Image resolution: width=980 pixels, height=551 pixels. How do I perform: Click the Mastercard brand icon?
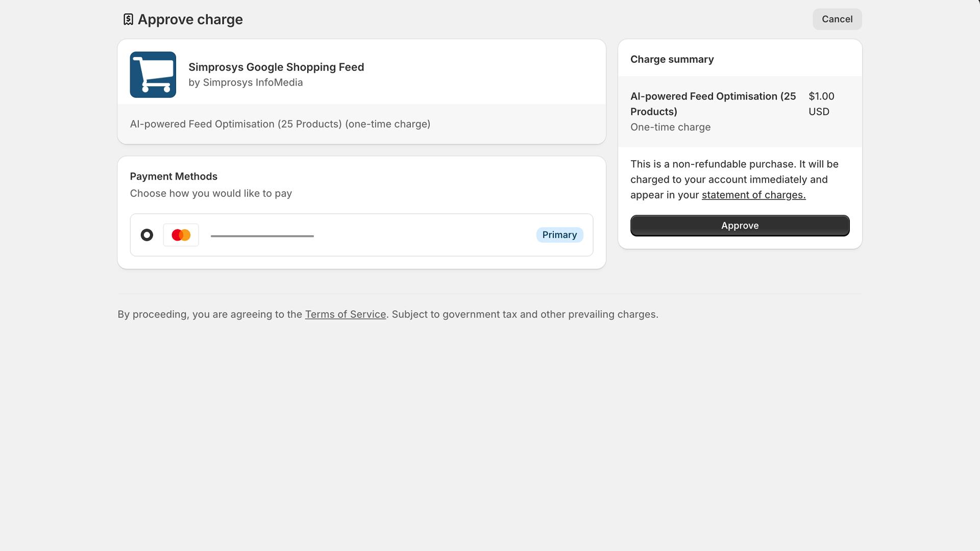(x=181, y=235)
